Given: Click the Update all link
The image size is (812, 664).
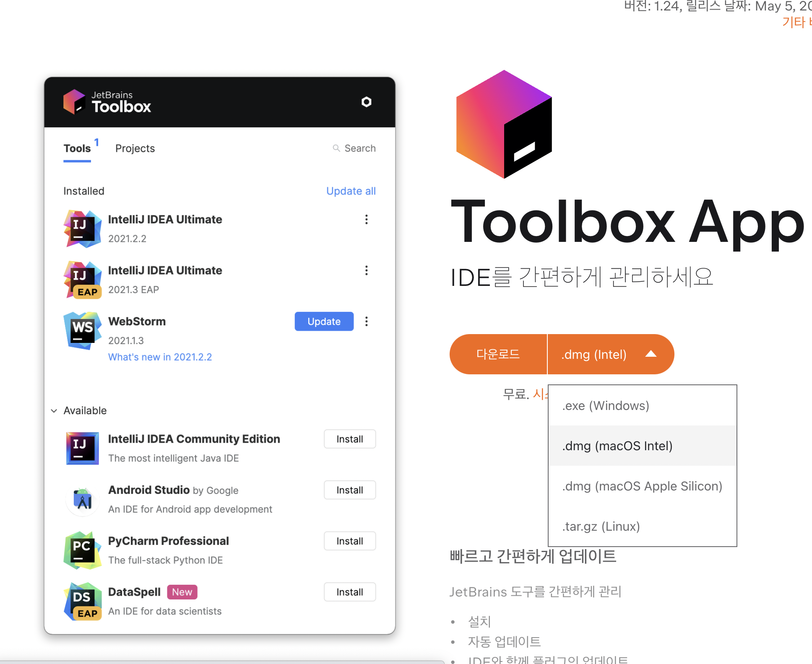Looking at the screenshot, I should [351, 191].
